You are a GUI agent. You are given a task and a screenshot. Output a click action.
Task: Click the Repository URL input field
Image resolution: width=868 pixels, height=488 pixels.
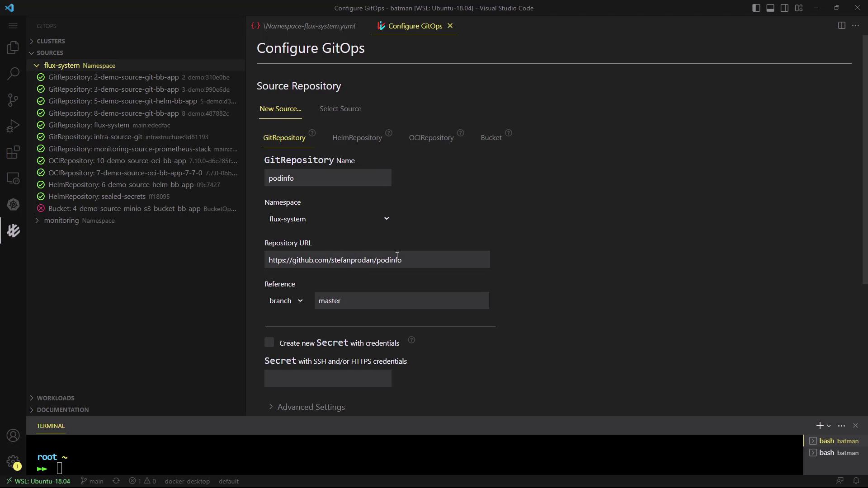(377, 260)
